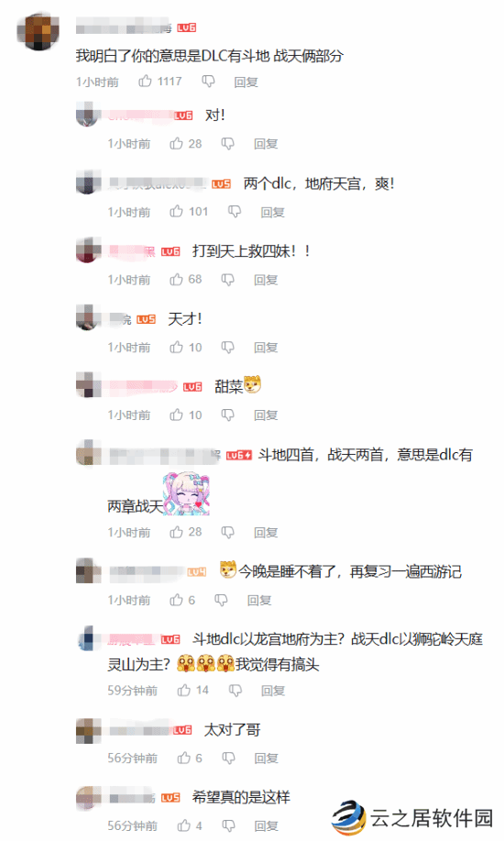Screen dimensions: 504x841
Task: Like the '希望真的是这样' reply
Action: [x=184, y=825]
